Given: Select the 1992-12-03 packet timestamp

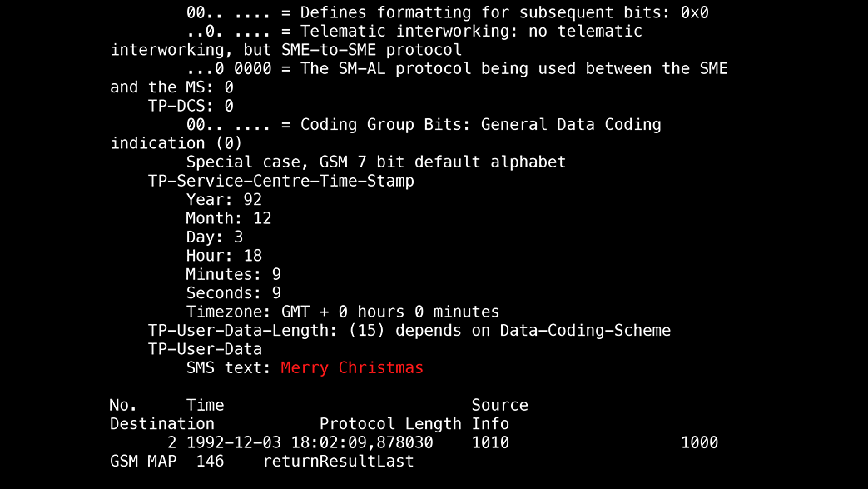Looking at the screenshot, I should click(x=310, y=443).
